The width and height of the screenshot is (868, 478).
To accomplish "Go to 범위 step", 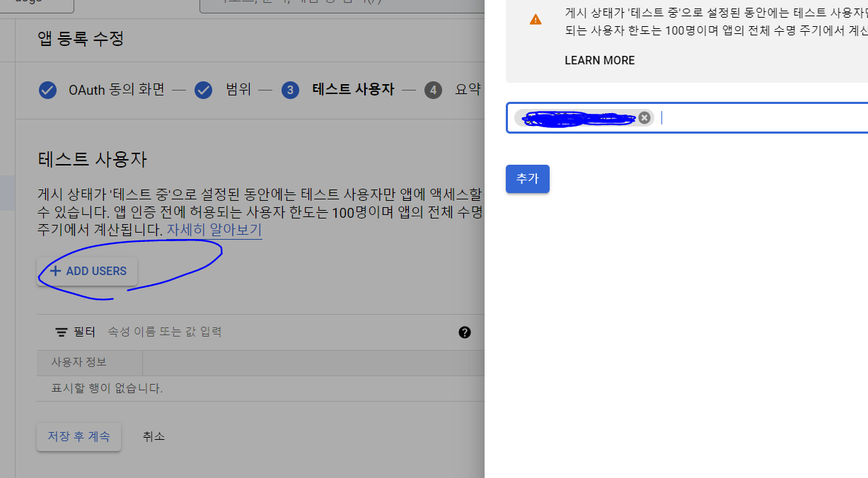I will point(238,90).
